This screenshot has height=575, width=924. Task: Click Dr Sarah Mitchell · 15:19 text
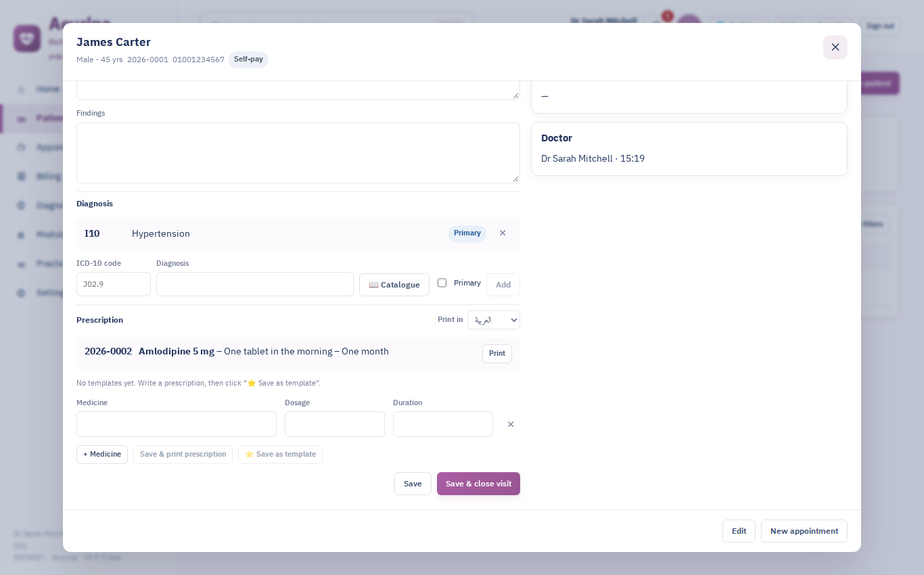[x=593, y=158]
